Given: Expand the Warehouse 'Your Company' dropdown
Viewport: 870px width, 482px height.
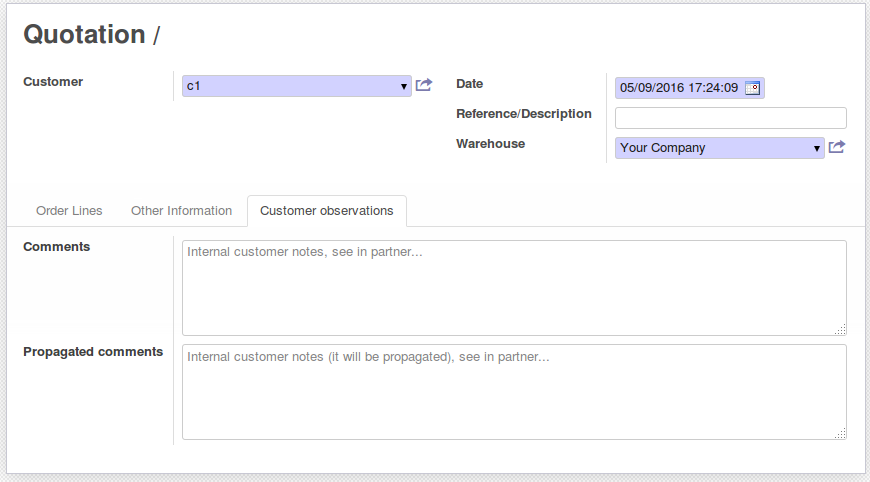Looking at the screenshot, I should (x=817, y=148).
